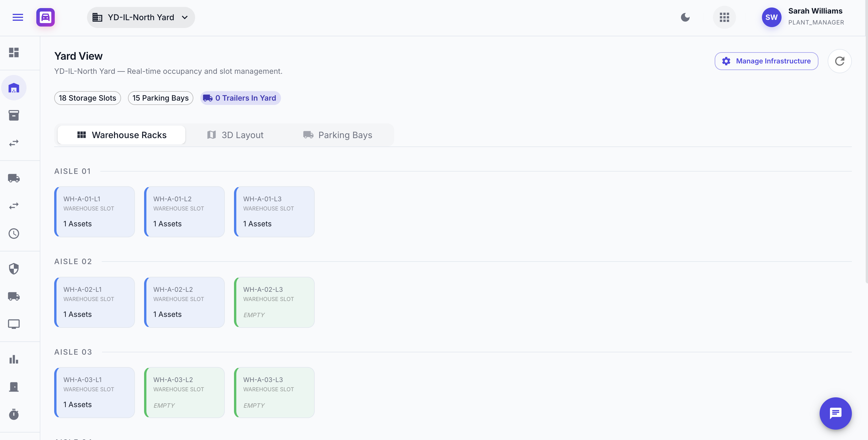This screenshot has height=440, width=868.
Task: Click the AISLE 02 section heading
Action: click(x=73, y=262)
